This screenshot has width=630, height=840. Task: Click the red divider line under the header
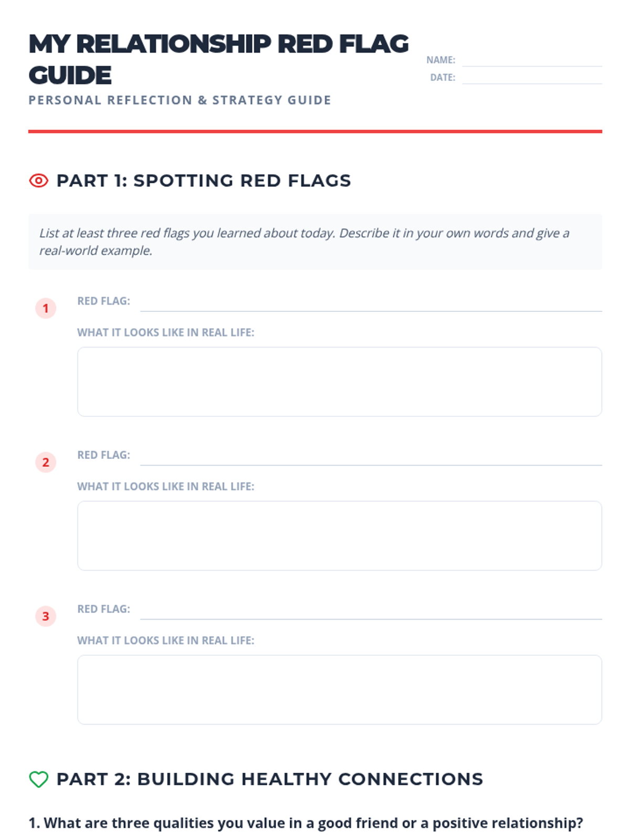coord(315,131)
